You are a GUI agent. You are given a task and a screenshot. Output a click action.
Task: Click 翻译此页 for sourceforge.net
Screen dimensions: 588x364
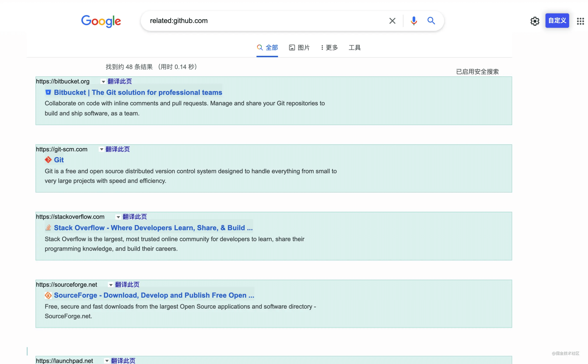tap(127, 285)
